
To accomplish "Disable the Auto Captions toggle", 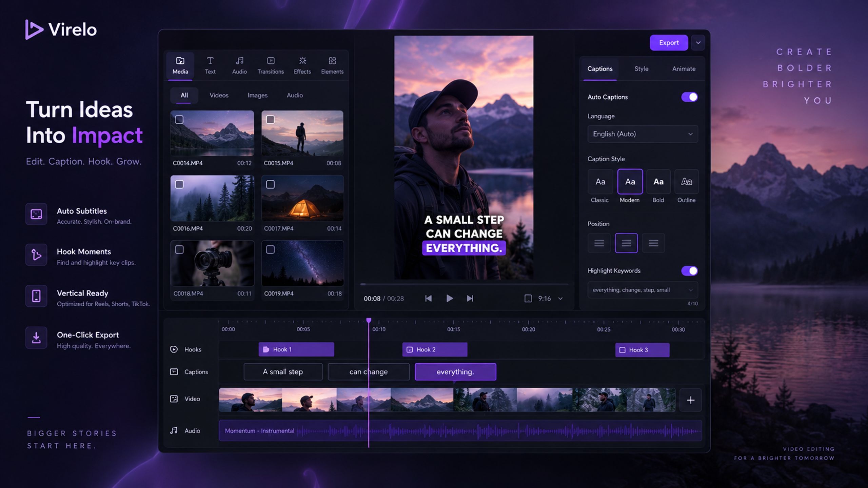I will [689, 97].
